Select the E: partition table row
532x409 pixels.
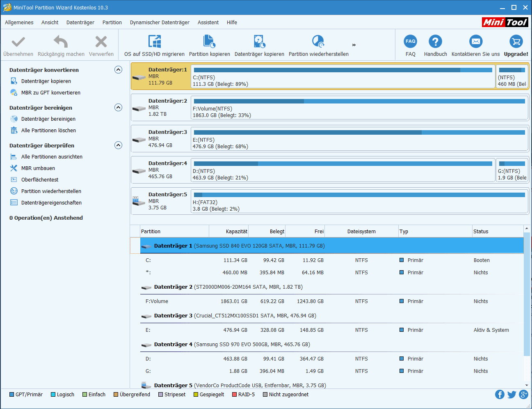[x=332, y=330]
